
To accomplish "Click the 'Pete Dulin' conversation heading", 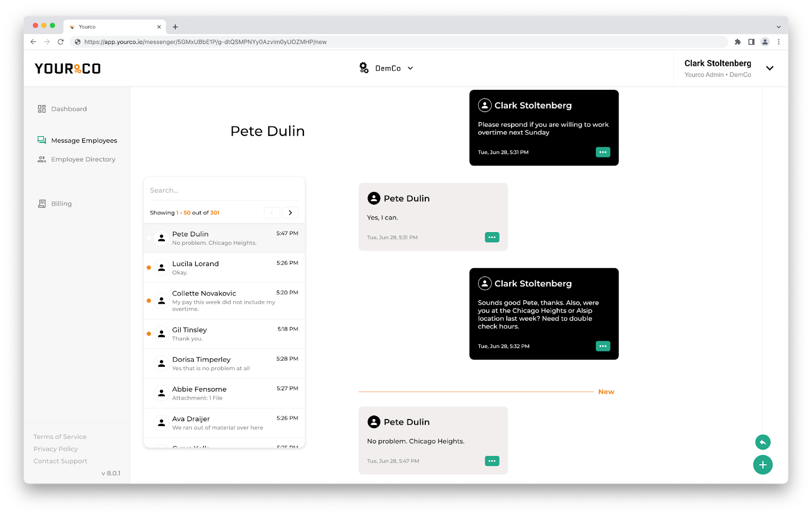I will (x=267, y=131).
